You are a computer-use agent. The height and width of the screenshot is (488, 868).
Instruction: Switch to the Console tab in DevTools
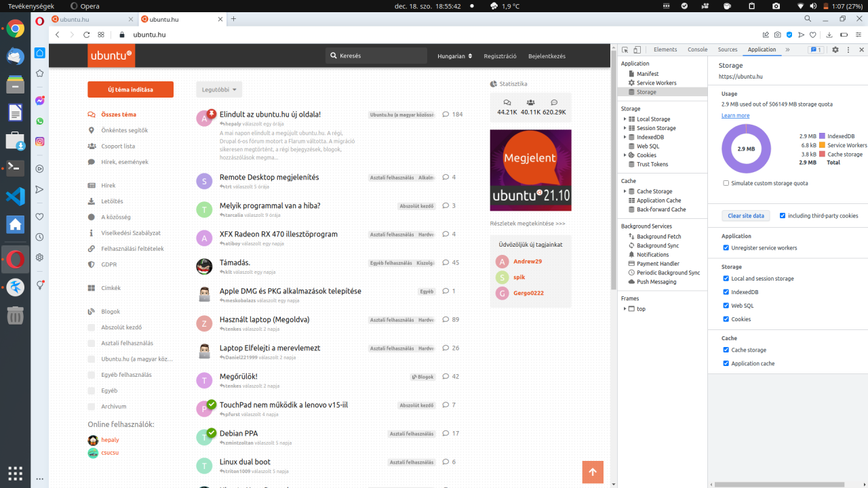[x=697, y=49]
